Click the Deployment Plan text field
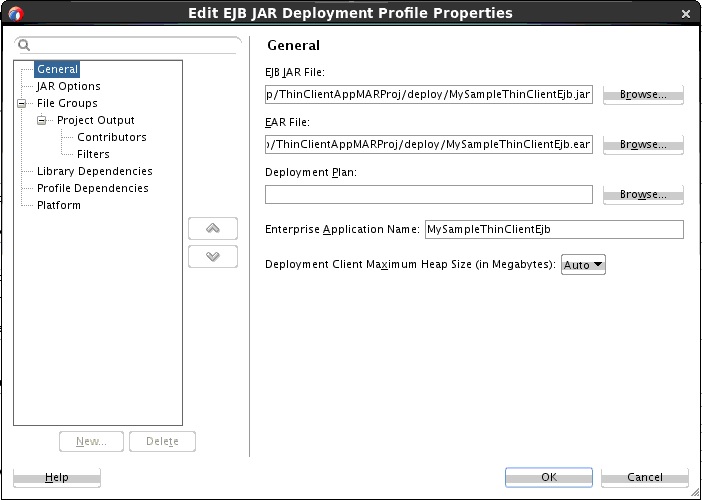 (x=428, y=195)
